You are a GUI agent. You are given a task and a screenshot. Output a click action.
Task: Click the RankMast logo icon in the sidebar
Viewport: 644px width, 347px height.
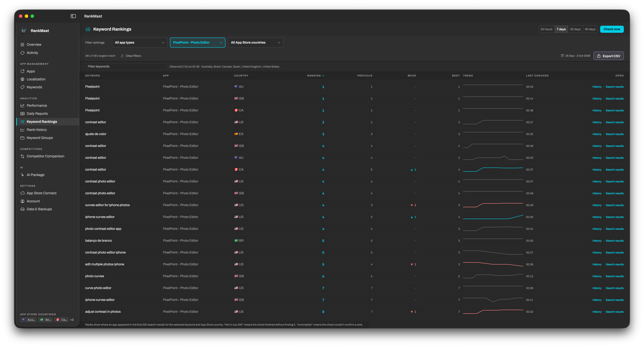coord(24,31)
